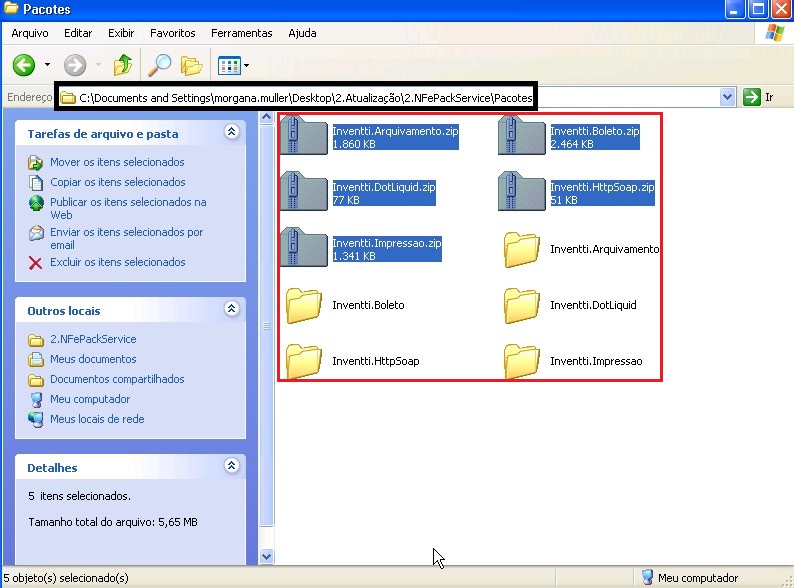Click Excluir os itens selecionados link

tap(117, 262)
